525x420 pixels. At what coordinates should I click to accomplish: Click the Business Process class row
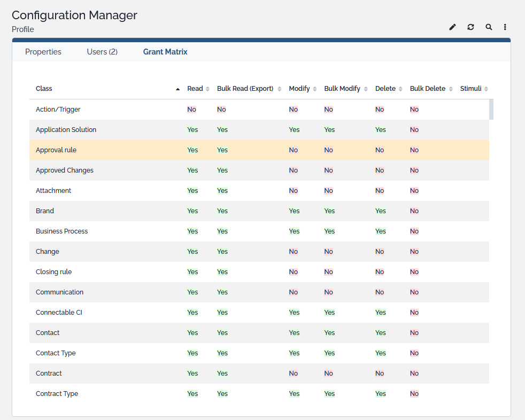(x=61, y=231)
